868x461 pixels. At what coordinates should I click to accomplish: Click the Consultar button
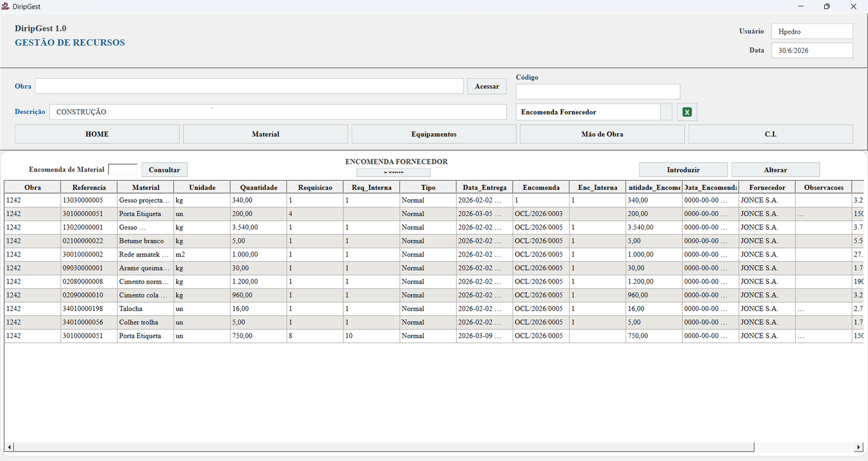(164, 170)
